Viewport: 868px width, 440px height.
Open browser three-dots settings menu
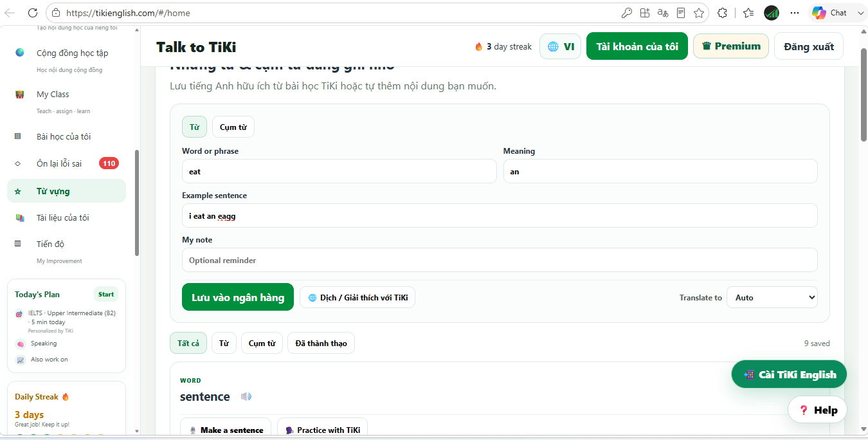[x=795, y=13]
